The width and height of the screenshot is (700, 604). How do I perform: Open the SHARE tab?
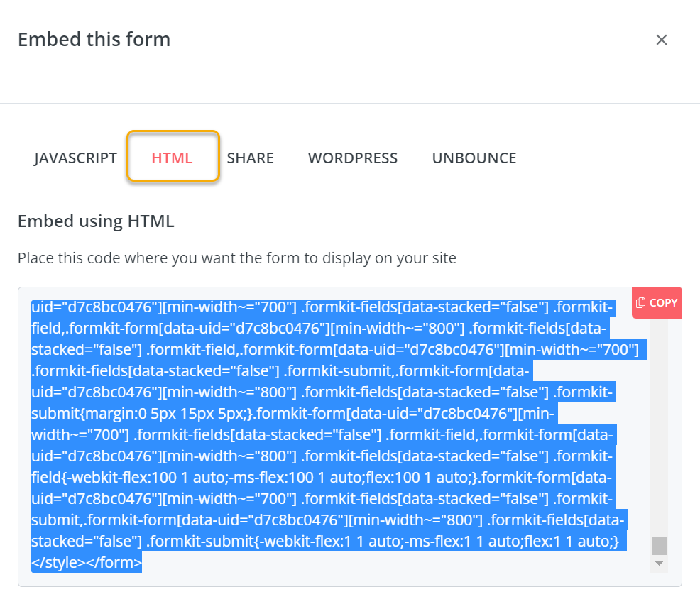(x=250, y=158)
